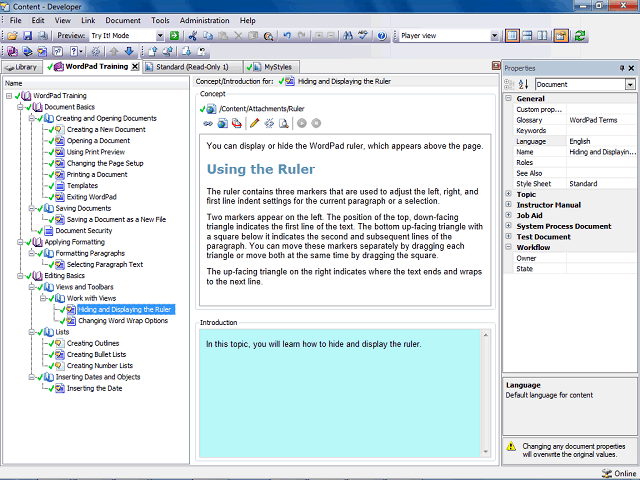The width and height of the screenshot is (640, 480).
Task: Click the Check in up-arrow document icon
Action: [x=153, y=51]
